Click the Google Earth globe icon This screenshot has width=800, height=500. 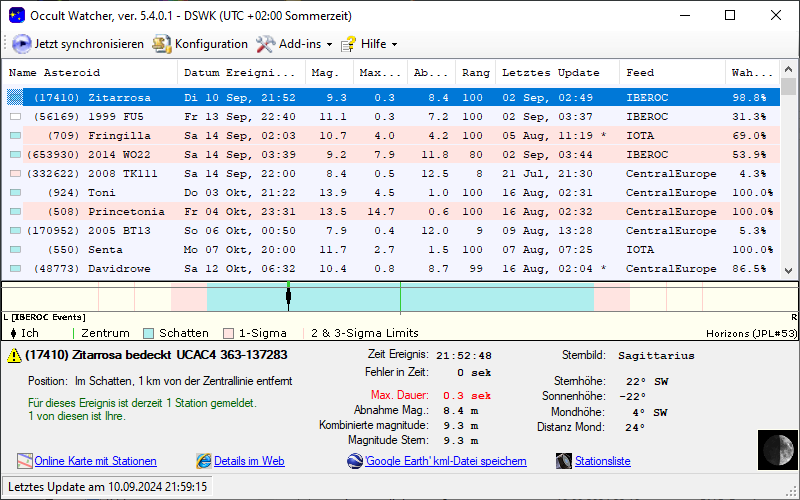click(355, 461)
